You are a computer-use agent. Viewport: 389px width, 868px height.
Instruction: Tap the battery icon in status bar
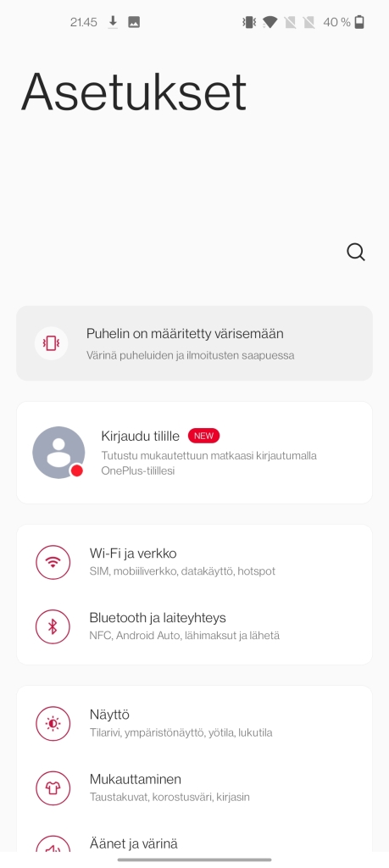[x=359, y=22]
